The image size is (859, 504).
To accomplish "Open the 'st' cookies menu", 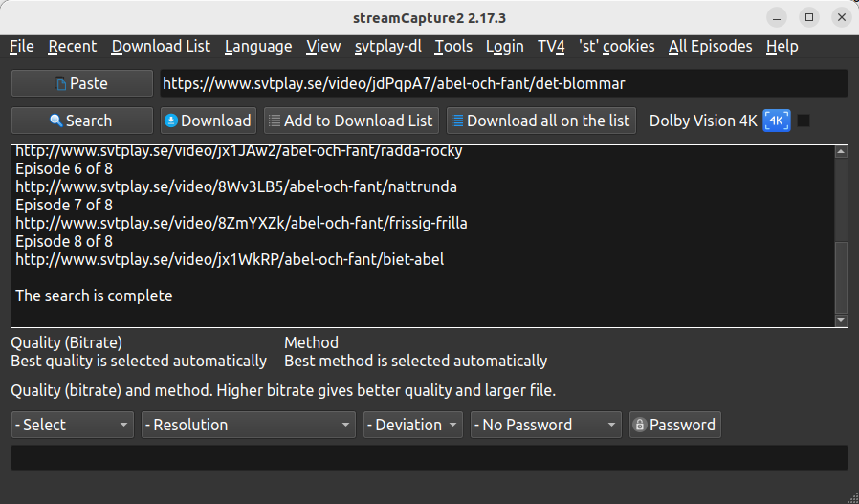I will [616, 47].
